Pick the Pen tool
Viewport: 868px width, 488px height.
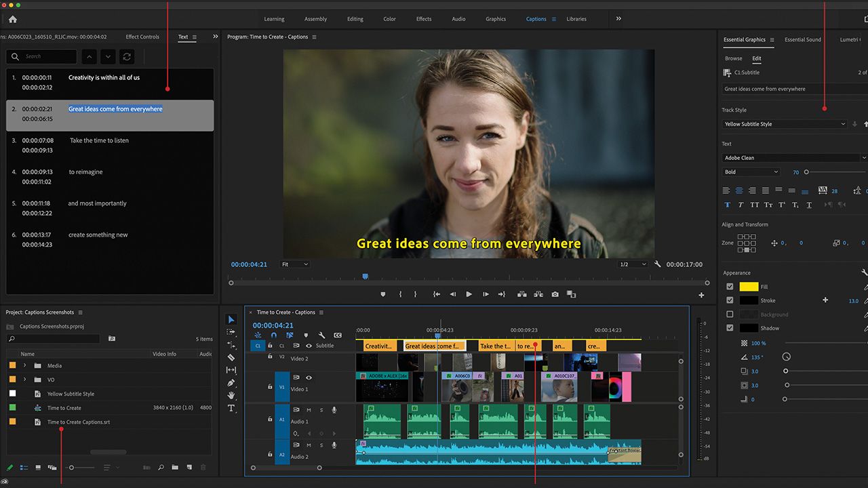231,383
